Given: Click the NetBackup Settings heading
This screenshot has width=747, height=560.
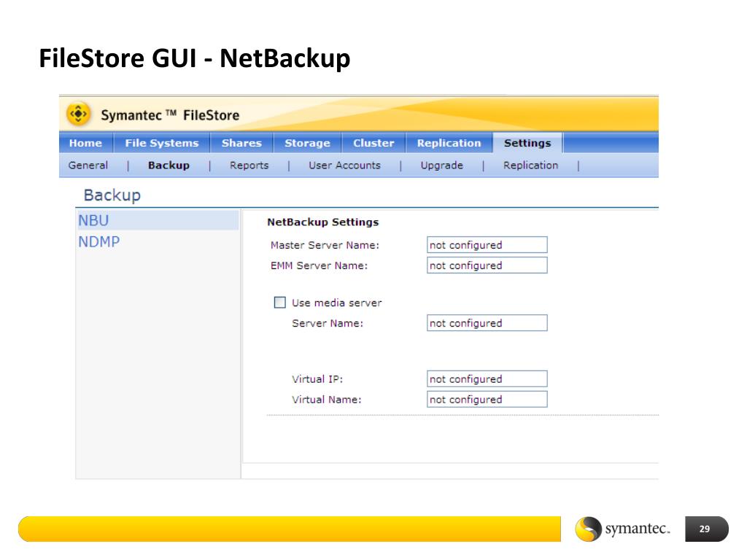Looking at the screenshot, I should [x=323, y=222].
